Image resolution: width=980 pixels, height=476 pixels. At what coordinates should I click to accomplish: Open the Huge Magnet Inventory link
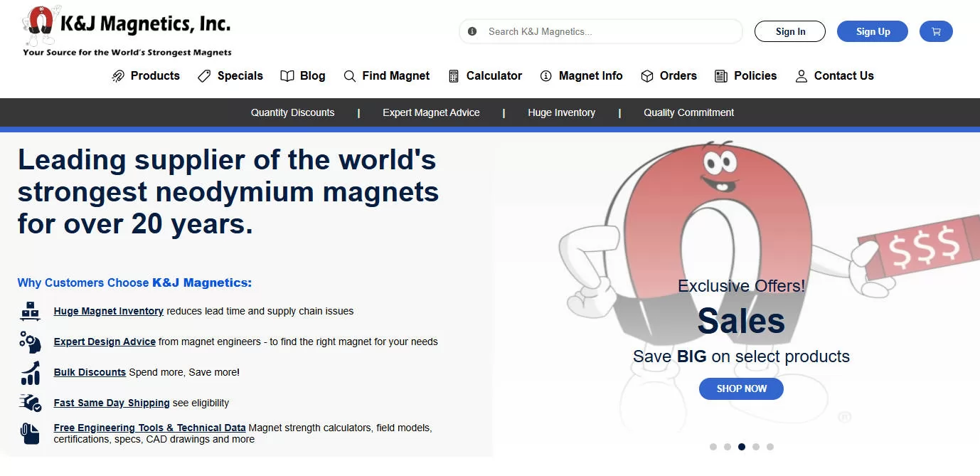[x=109, y=311]
